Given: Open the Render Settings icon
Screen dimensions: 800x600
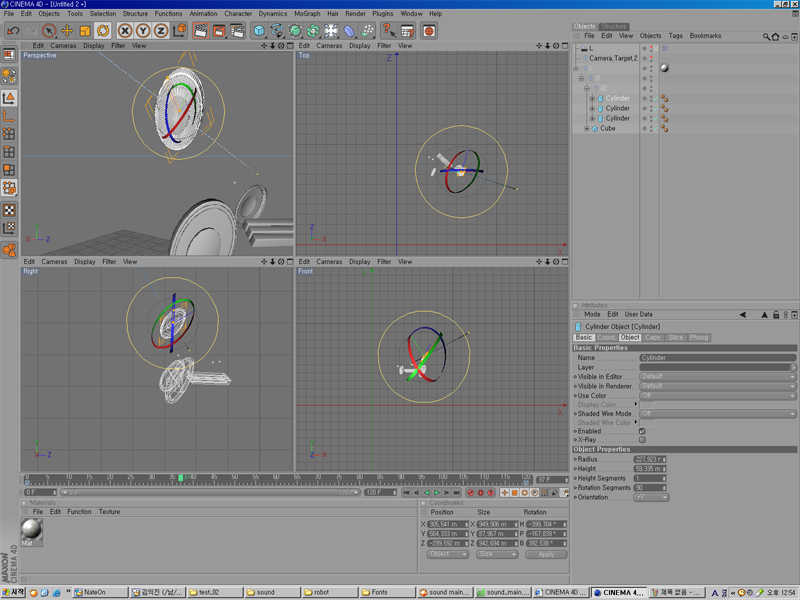Looking at the screenshot, I should pos(237,31).
